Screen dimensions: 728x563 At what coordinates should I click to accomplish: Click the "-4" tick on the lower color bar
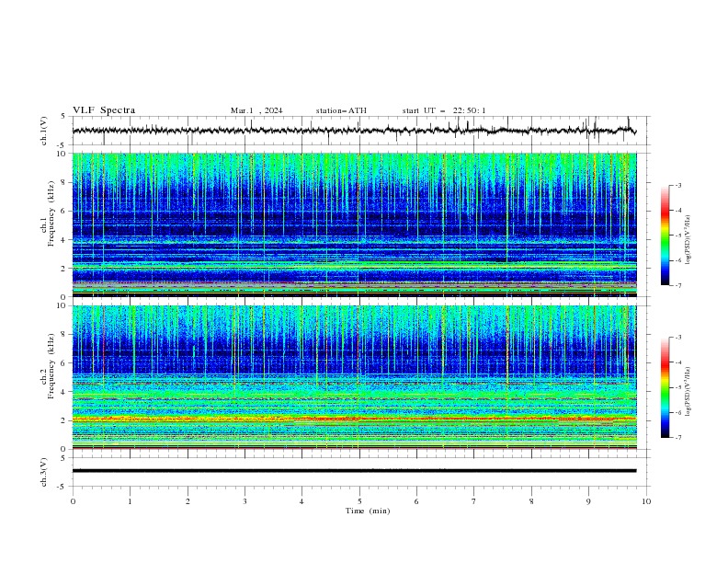click(677, 362)
